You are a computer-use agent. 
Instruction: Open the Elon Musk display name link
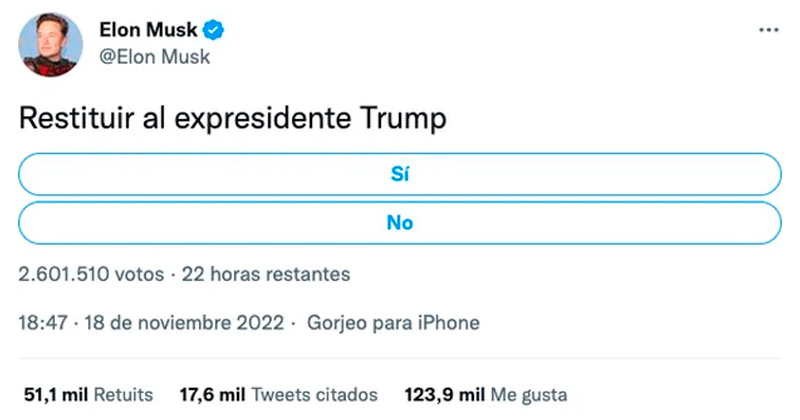click(x=148, y=31)
